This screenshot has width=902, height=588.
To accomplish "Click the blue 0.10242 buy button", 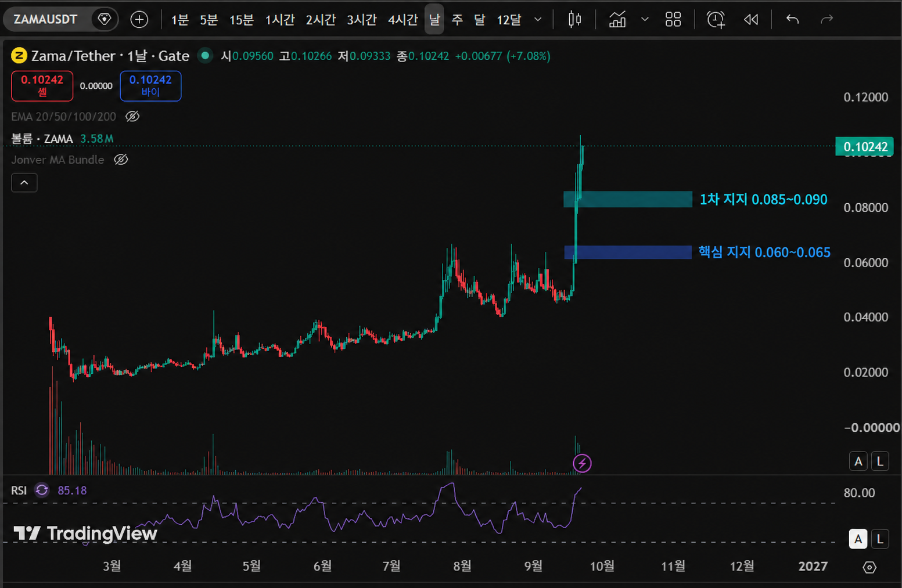I will pos(150,86).
